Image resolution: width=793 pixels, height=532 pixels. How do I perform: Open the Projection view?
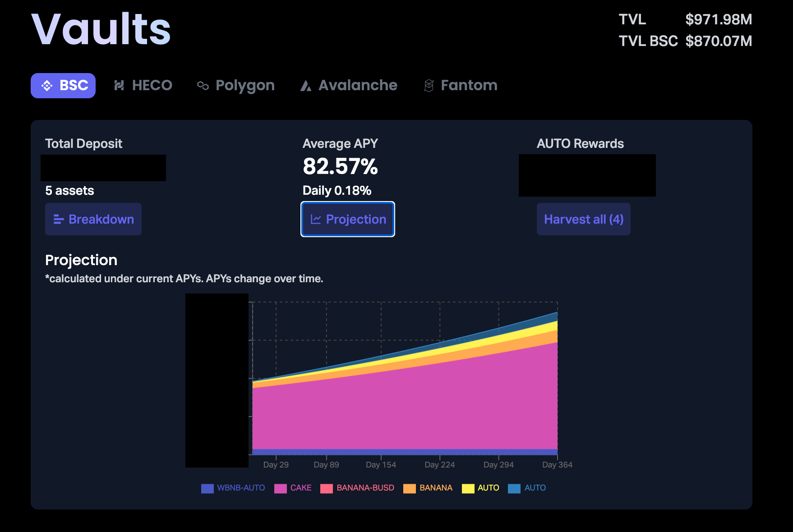coord(347,220)
